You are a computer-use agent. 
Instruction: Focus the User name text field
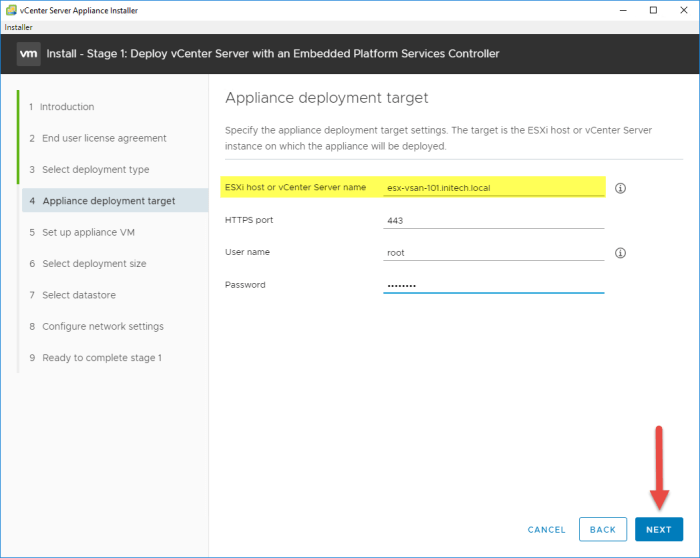pos(493,253)
